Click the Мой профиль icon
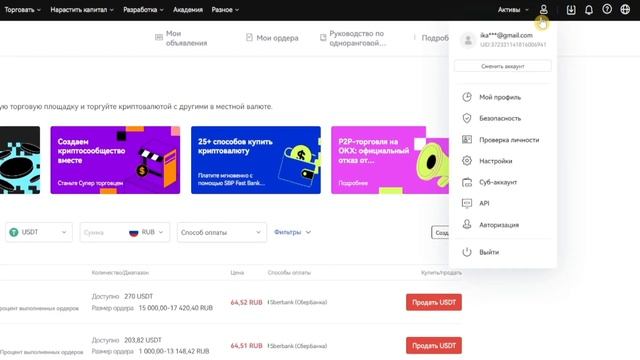 [x=467, y=97]
